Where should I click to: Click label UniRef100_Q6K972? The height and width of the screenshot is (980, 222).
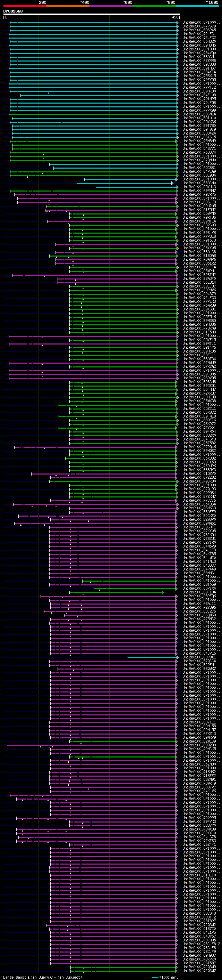tap(199, 424)
